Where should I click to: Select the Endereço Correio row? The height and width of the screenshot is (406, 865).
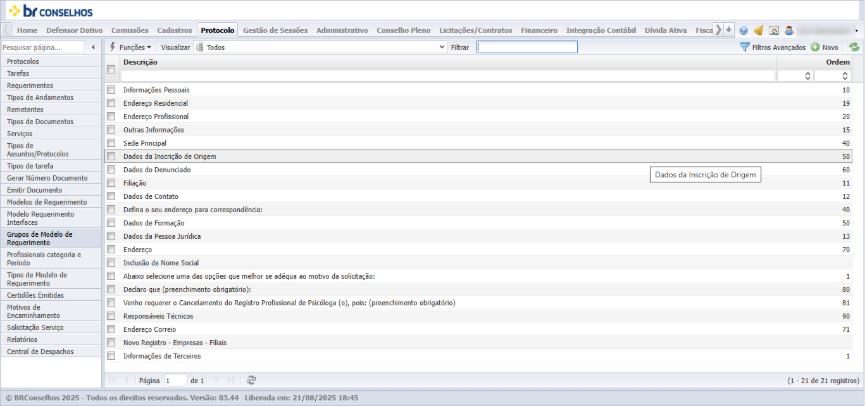[478, 329]
